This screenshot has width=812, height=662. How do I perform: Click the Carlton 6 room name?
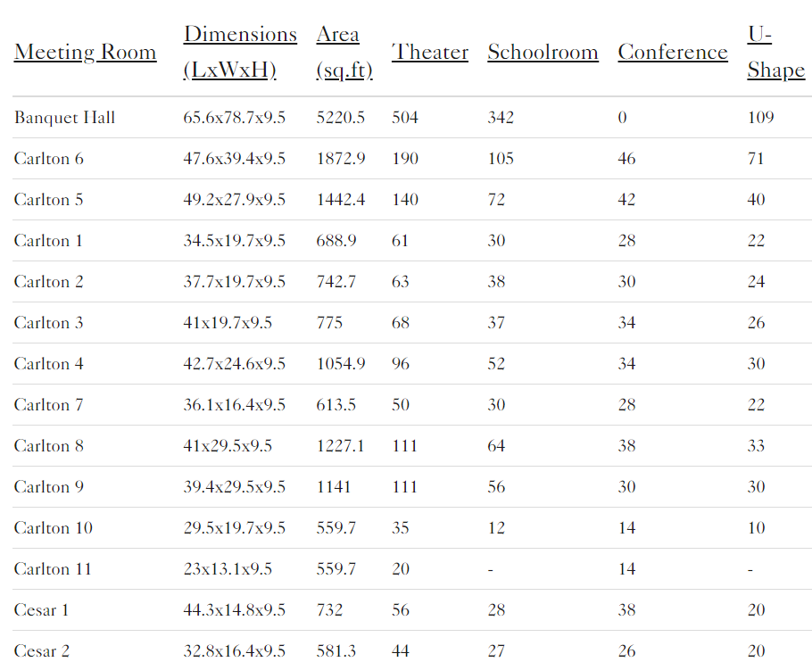point(49,159)
